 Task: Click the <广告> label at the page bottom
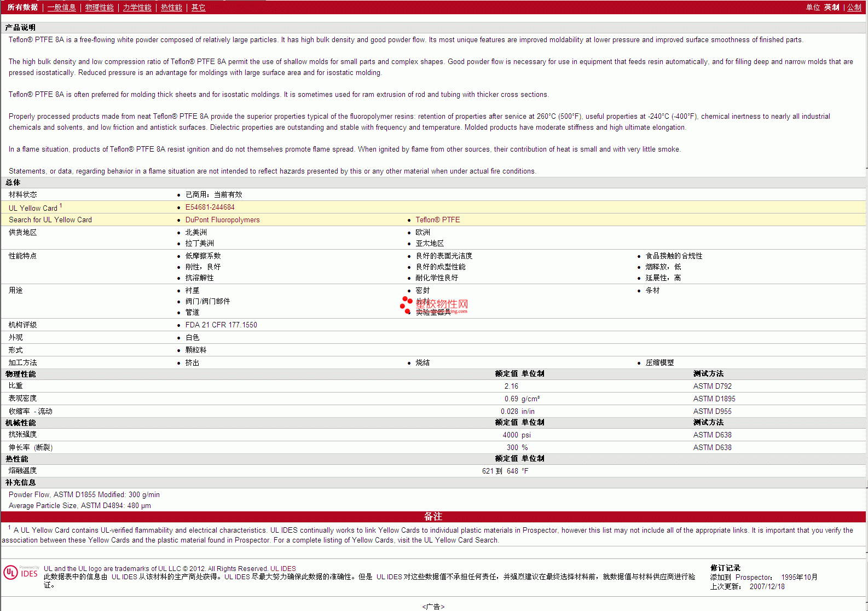[433, 607]
